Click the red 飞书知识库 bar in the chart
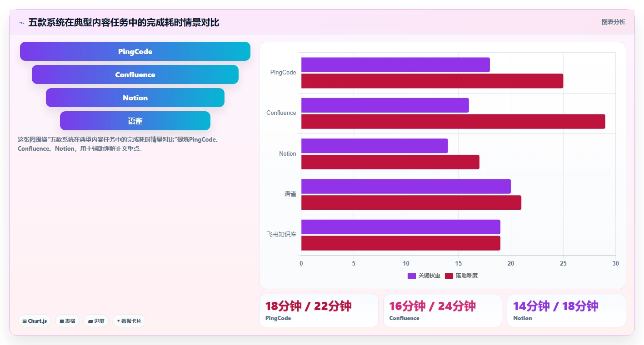The height and width of the screenshot is (345, 644). [401, 243]
